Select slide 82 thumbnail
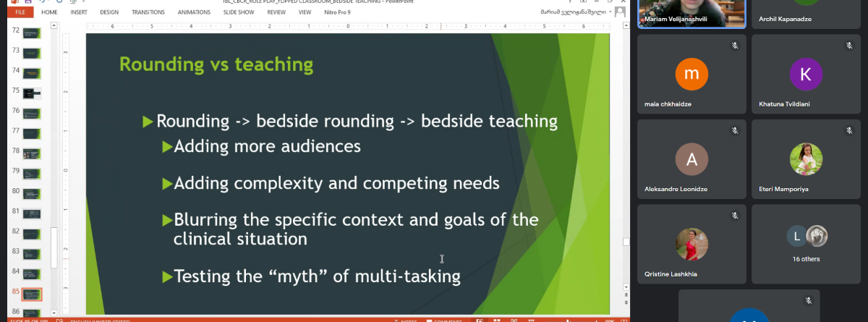This screenshot has height=322, width=868. (32, 234)
